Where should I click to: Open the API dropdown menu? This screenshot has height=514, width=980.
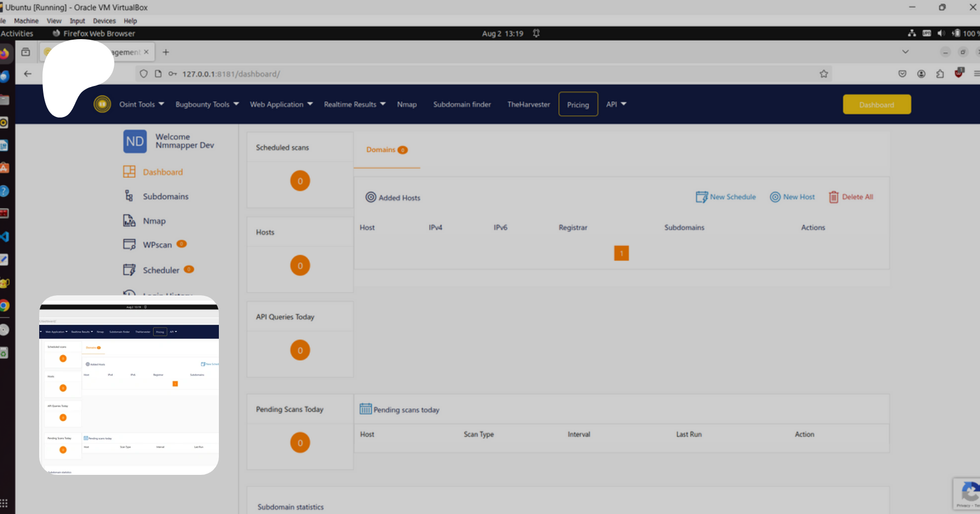(x=616, y=104)
